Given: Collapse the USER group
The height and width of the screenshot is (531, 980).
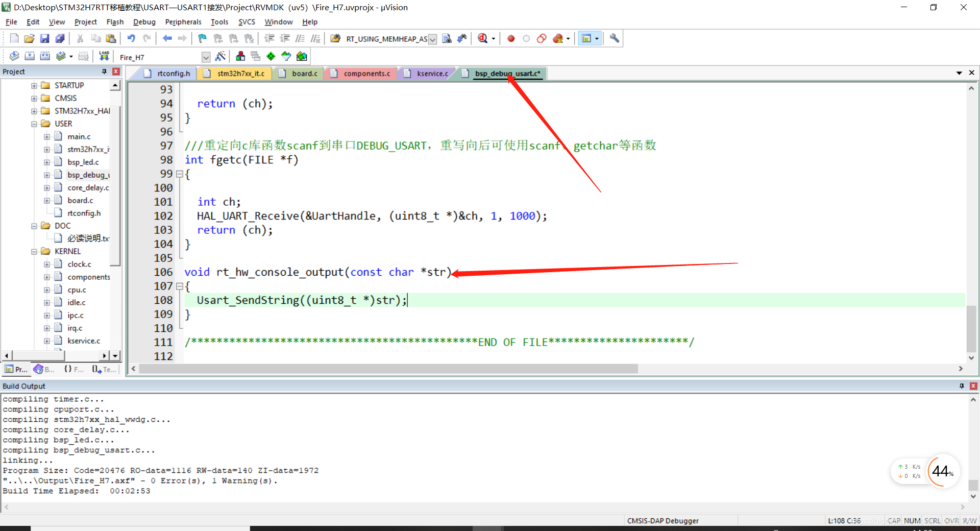Looking at the screenshot, I should tap(34, 124).
